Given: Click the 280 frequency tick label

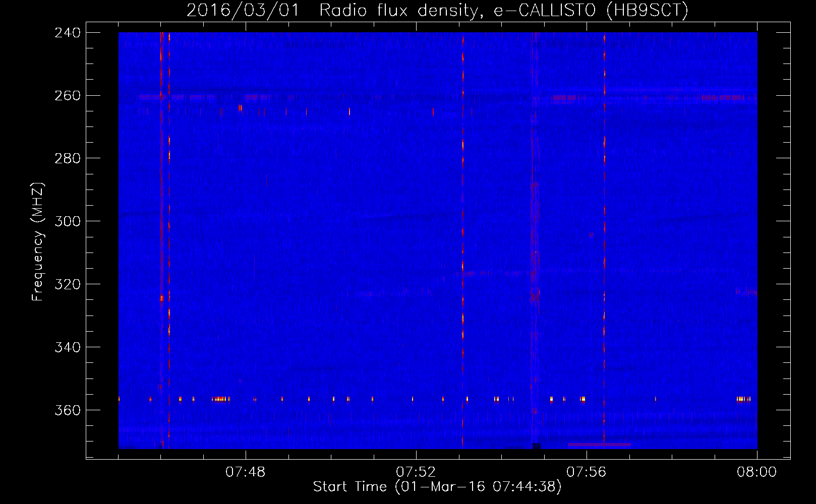Looking at the screenshot, I should click(68, 159).
